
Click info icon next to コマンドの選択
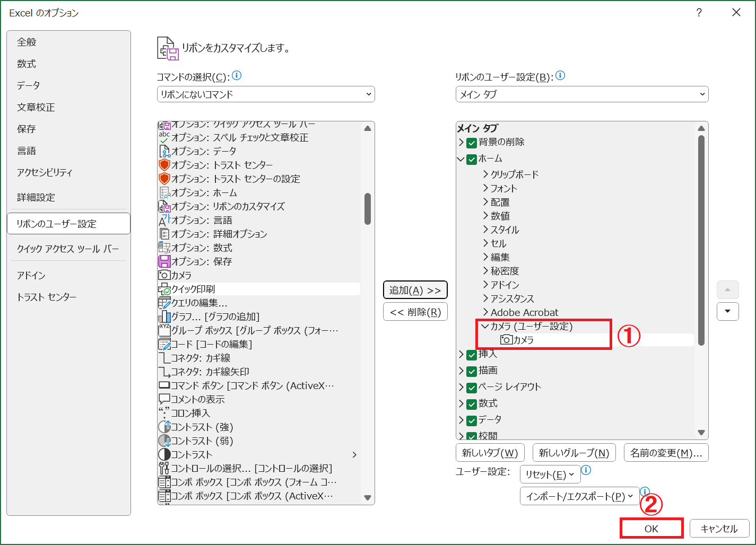coord(237,76)
